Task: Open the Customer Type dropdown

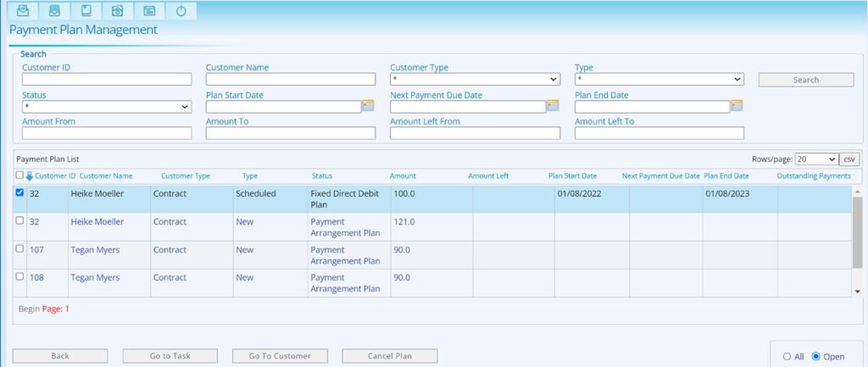Action: 475,80
